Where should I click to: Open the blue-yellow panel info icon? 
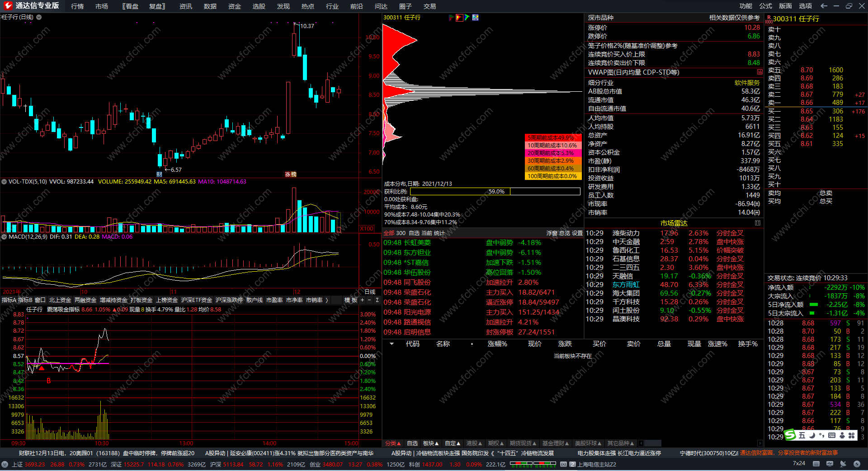475,18
